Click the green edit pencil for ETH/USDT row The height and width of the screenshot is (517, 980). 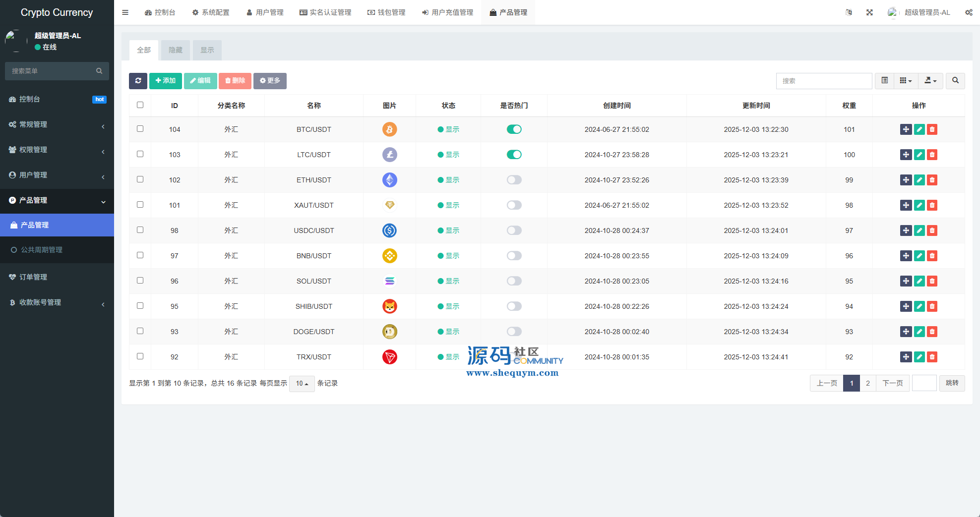click(x=919, y=180)
